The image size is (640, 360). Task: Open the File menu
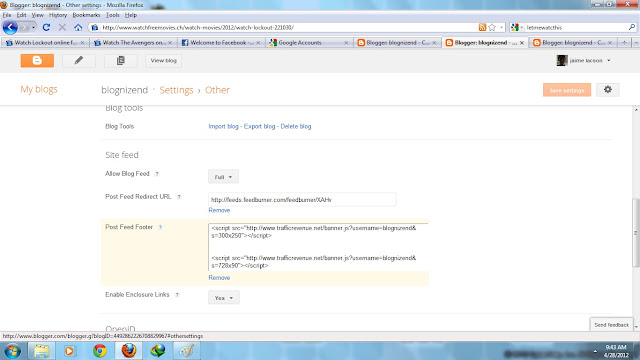coord(7,15)
